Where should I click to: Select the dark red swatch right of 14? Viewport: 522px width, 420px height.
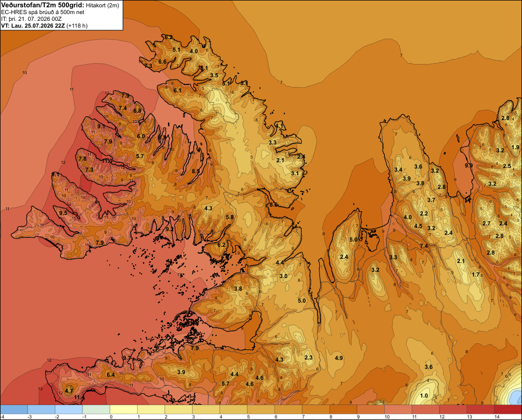click(x=508, y=410)
